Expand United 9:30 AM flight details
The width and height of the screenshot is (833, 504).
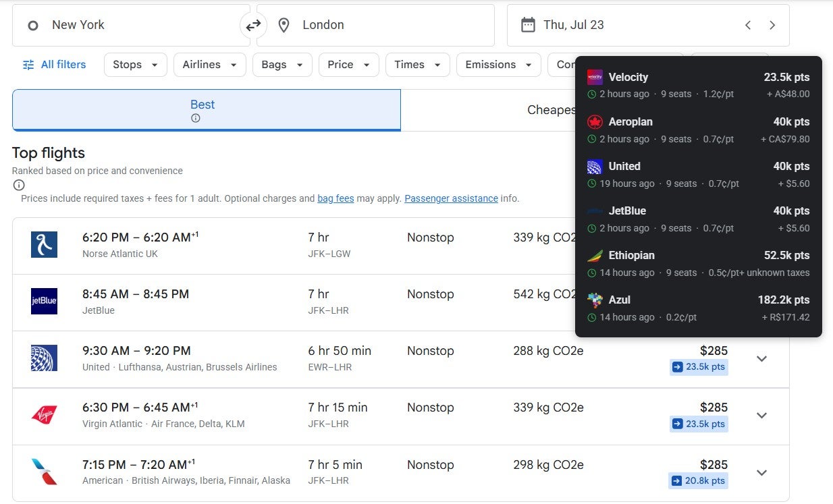tap(762, 359)
